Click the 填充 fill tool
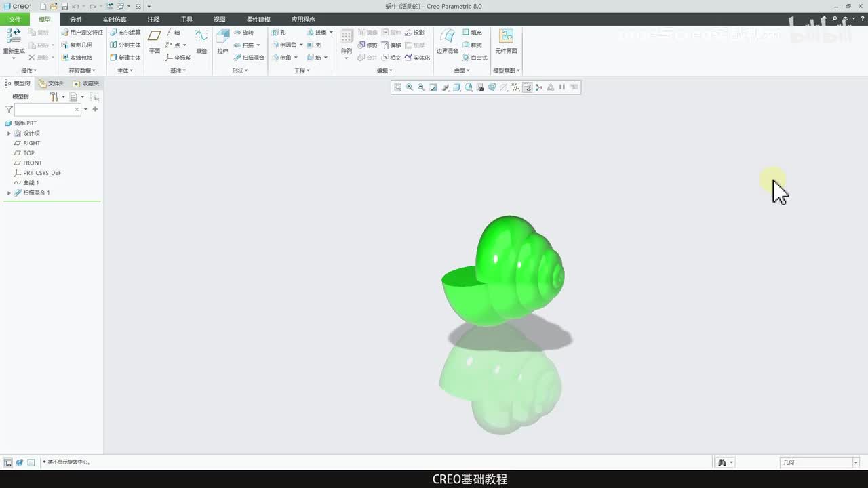This screenshot has height=488, width=868. click(x=472, y=33)
